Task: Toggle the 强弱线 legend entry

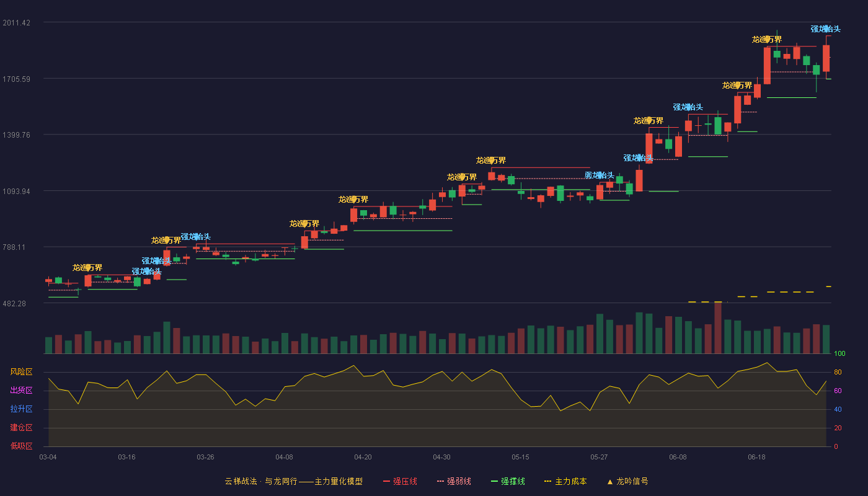Action: 454,481
